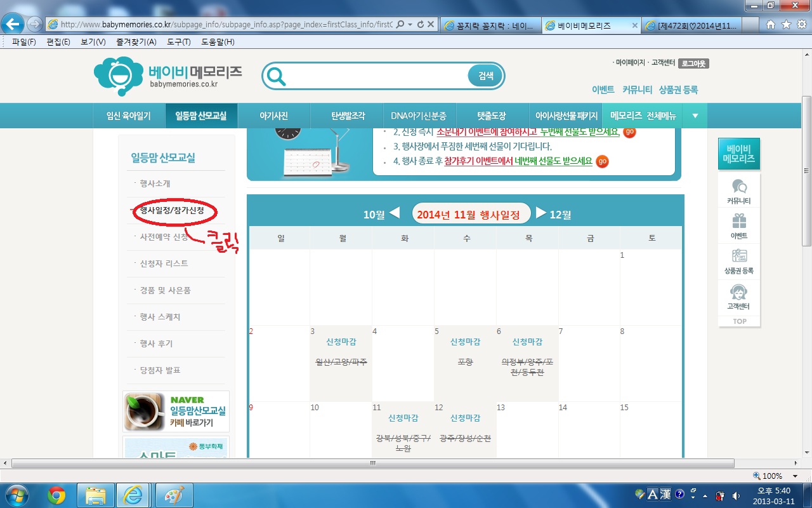Click the browser back arrow button
The image size is (812, 508).
pyautogui.click(x=13, y=24)
